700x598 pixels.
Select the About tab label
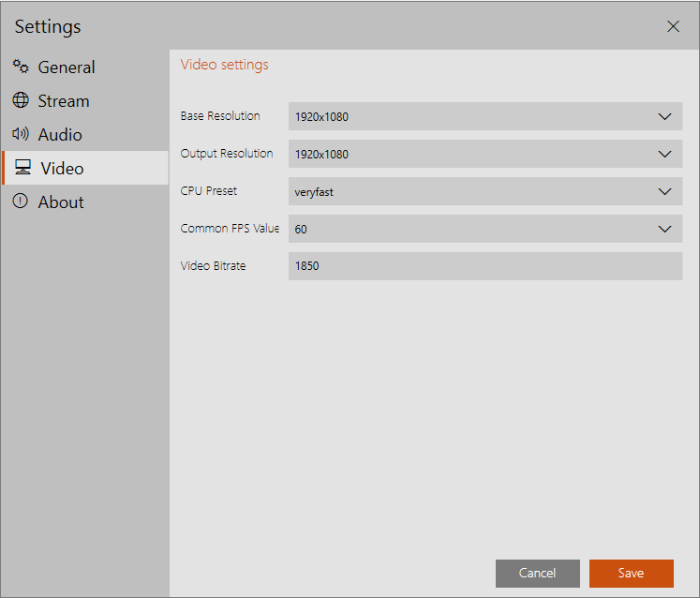click(x=61, y=202)
